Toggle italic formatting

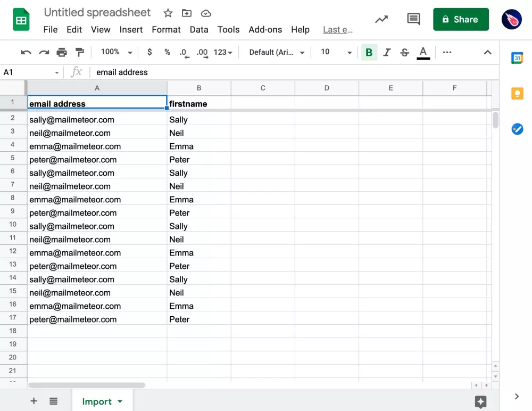387,52
